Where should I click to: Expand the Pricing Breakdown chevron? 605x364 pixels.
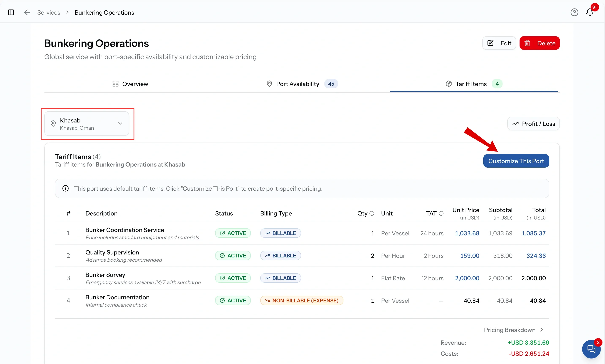(541, 330)
